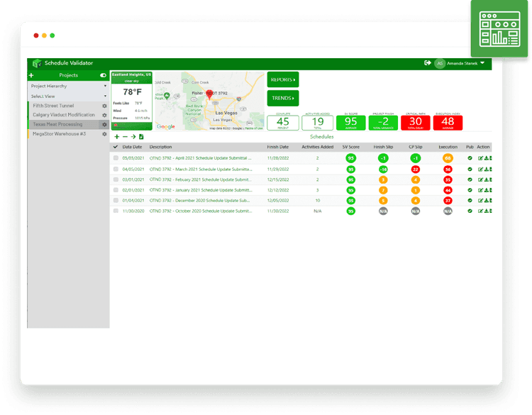Check the 02/01/2021 schedule checkbox
This screenshot has width=532, height=415.
(116, 190)
